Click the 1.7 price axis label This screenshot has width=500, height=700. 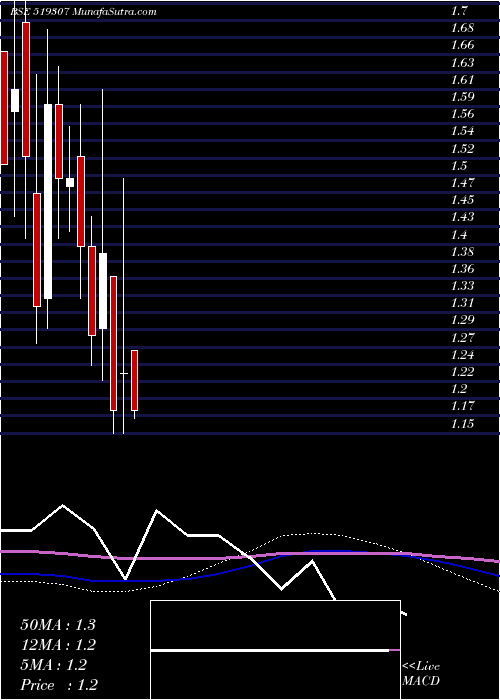pos(459,11)
